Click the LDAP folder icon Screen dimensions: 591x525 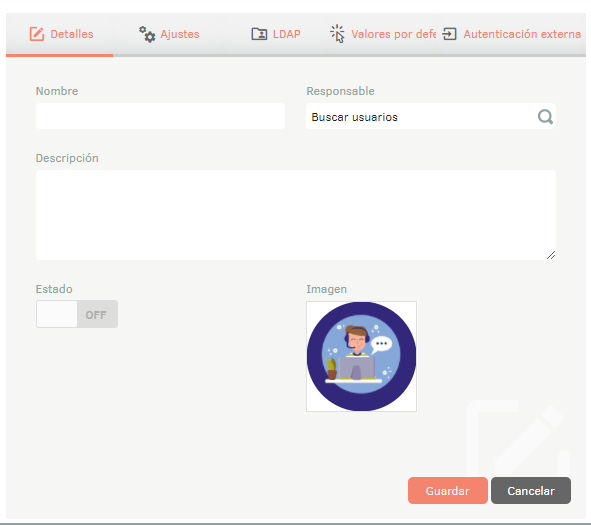tap(259, 34)
